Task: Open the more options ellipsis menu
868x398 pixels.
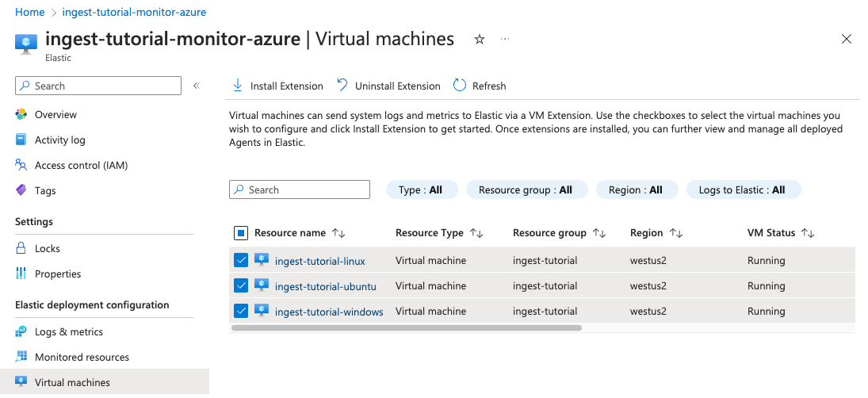Action: (x=505, y=40)
